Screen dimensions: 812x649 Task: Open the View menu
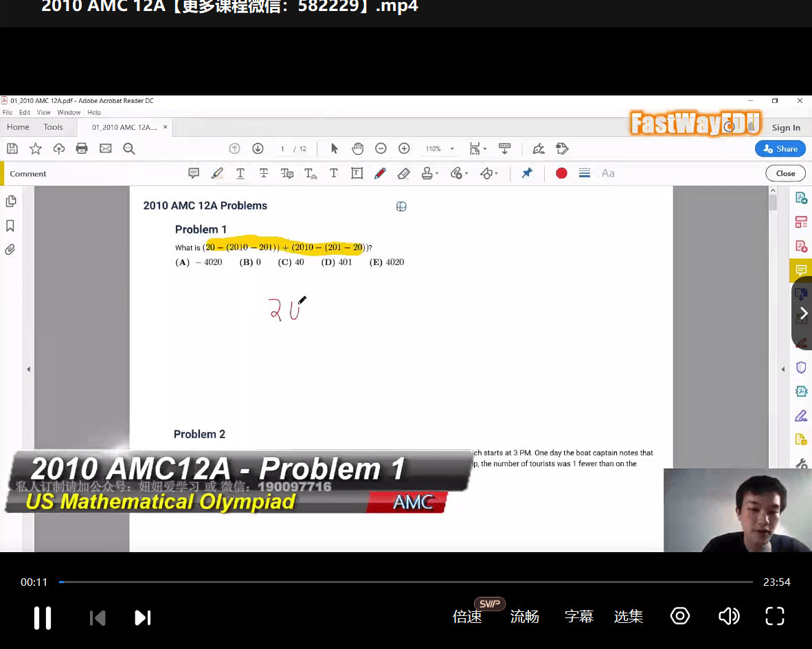43,113
